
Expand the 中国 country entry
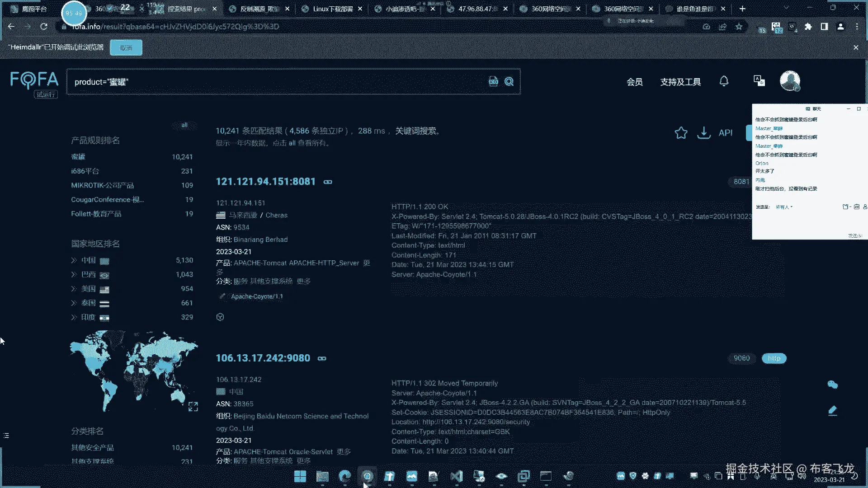(x=74, y=261)
